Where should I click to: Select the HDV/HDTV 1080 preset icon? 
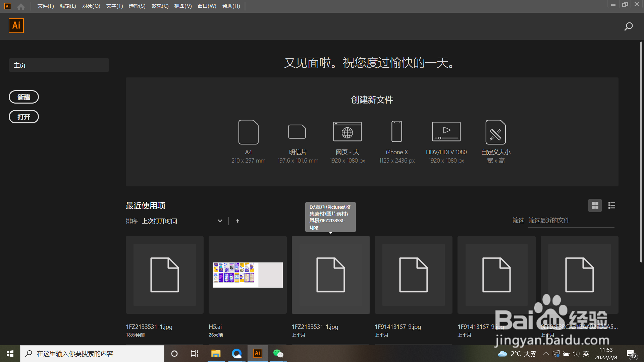(446, 132)
